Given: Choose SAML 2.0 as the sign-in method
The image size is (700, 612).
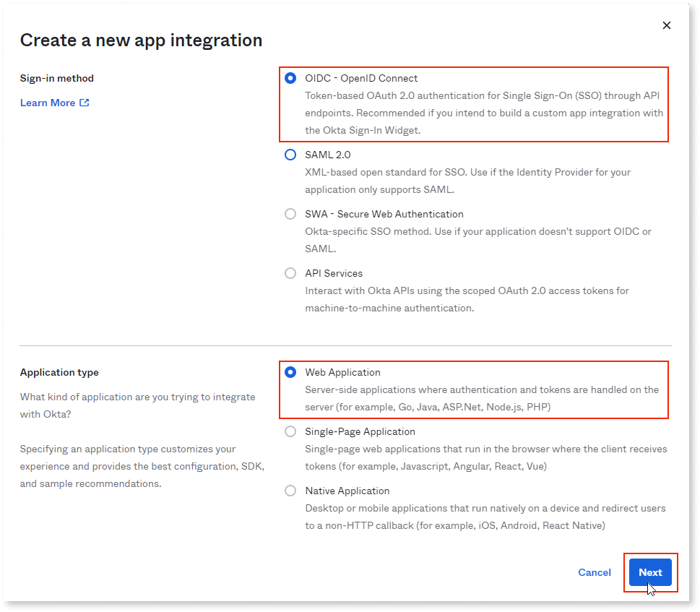Looking at the screenshot, I should (x=291, y=155).
